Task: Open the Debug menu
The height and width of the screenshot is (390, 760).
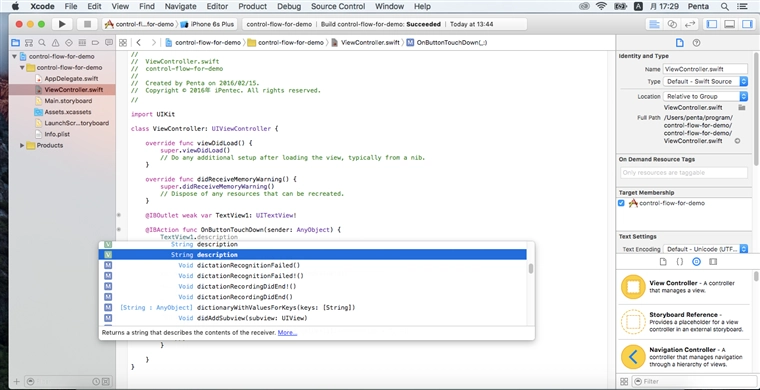Action: (x=289, y=6)
